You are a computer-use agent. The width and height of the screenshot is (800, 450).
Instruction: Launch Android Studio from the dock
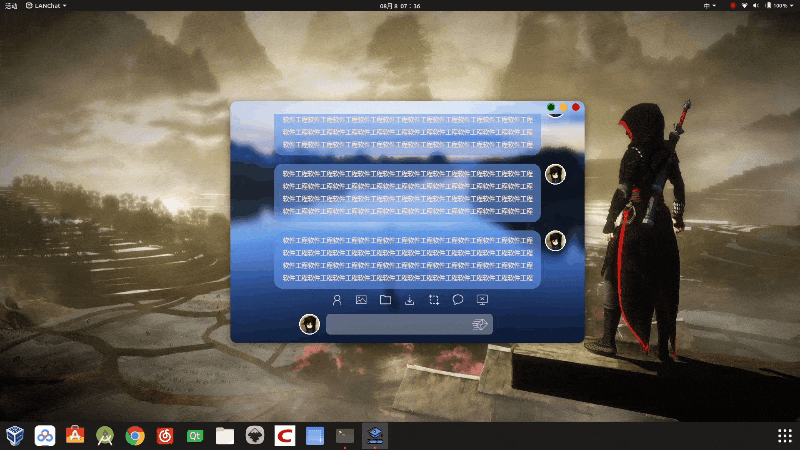105,436
